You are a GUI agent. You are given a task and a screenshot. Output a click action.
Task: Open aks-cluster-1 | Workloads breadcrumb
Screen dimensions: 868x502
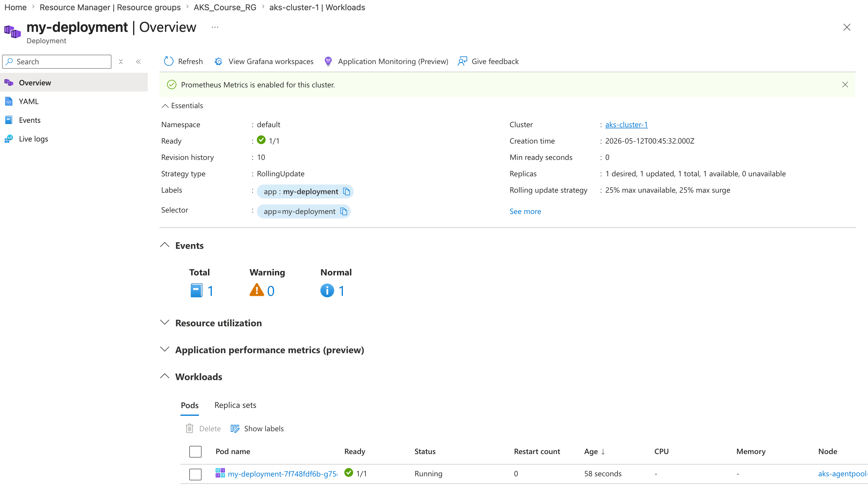click(x=317, y=8)
